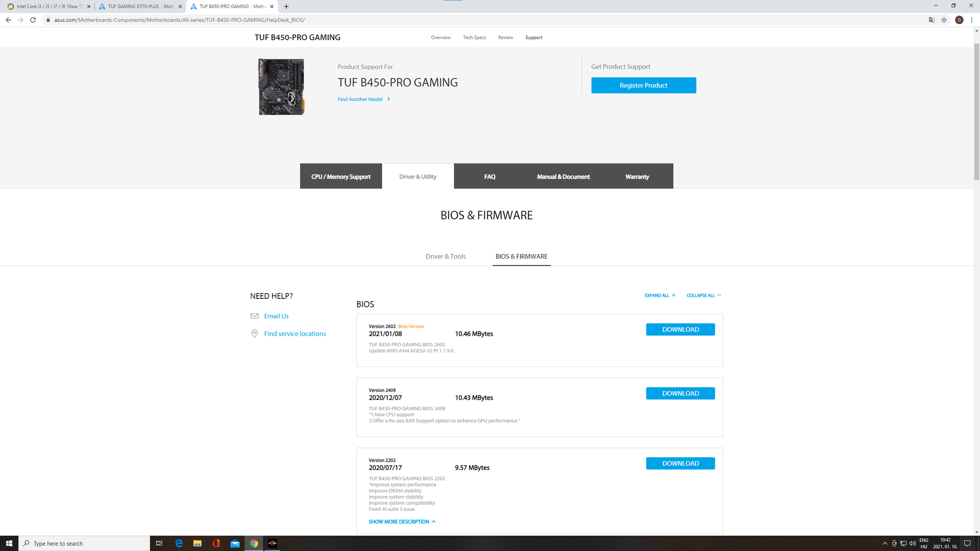Go back with browser back arrow
980x551 pixels.
click(x=9, y=20)
